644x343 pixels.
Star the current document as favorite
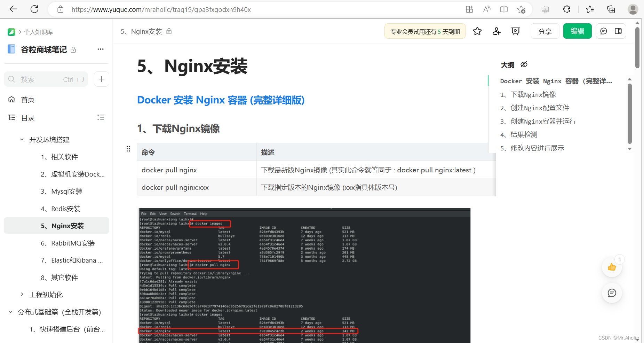coord(477,31)
